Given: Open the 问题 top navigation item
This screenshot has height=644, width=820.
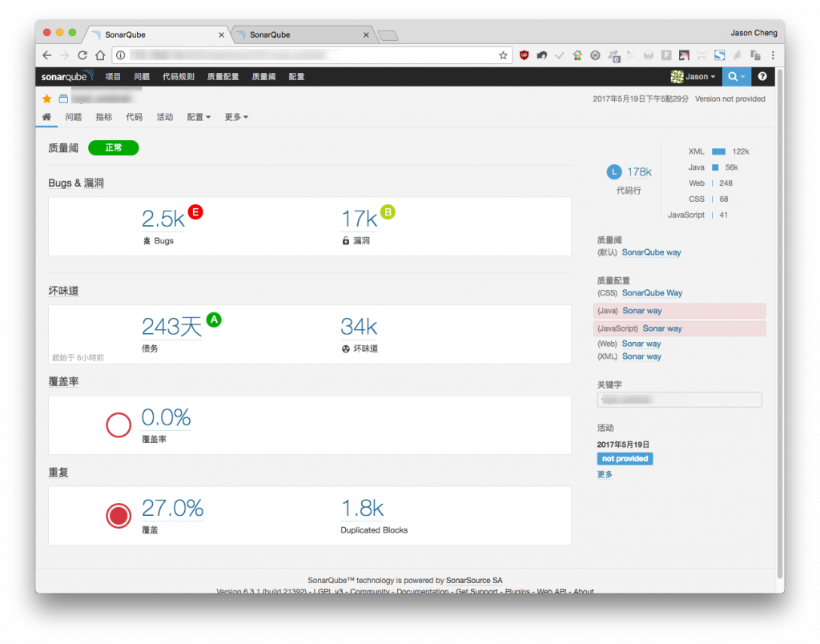Looking at the screenshot, I should [142, 76].
